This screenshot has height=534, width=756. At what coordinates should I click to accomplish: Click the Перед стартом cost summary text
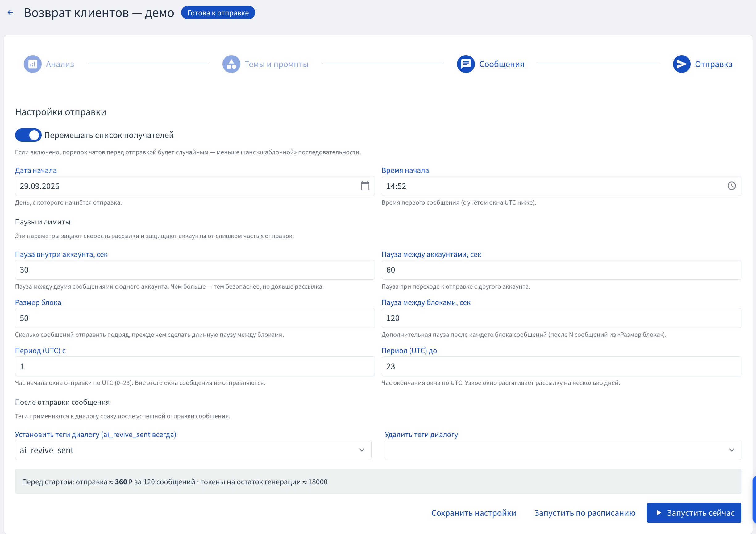(x=175, y=481)
